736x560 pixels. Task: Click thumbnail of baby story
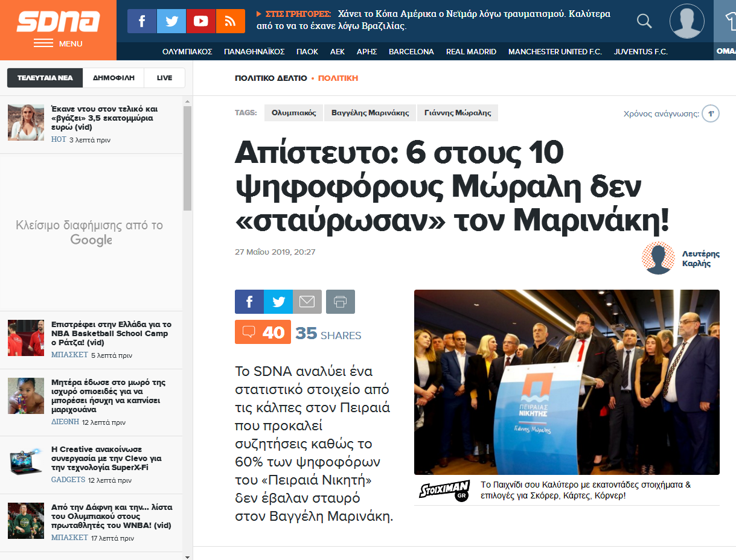(26, 396)
